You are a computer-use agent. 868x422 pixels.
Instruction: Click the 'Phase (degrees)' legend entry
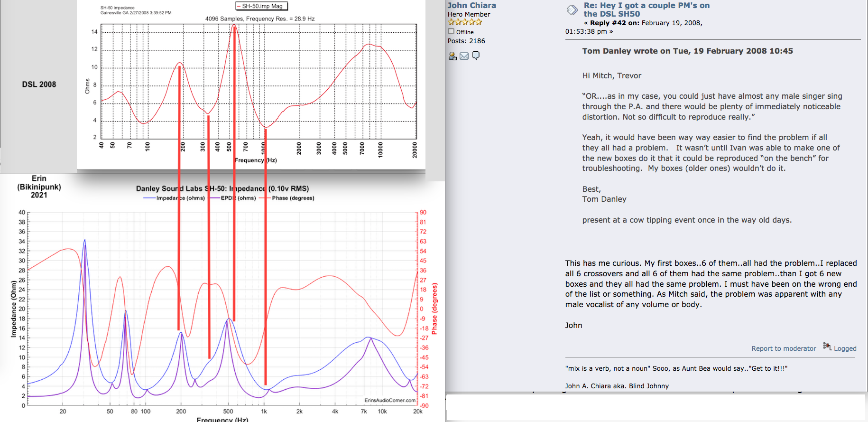[x=287, y=198]
